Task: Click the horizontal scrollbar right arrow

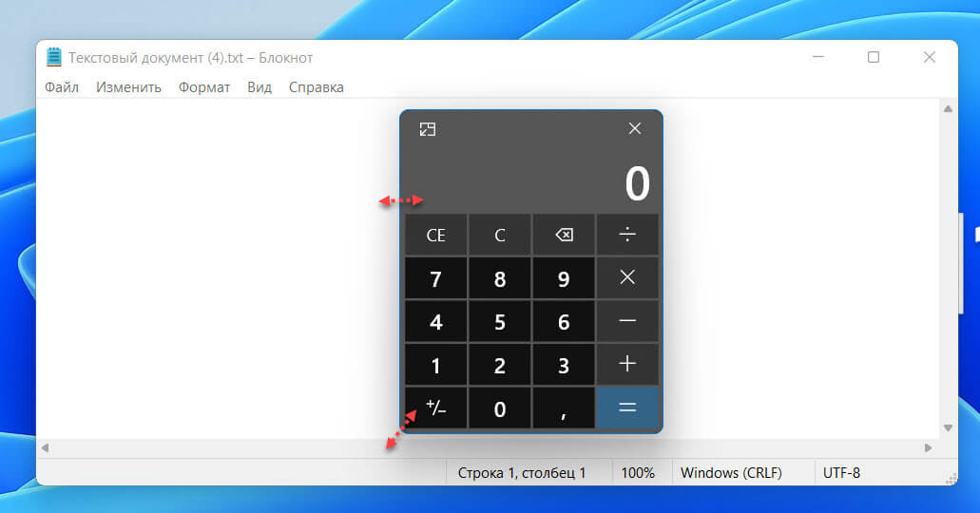Action: (929, 447)
